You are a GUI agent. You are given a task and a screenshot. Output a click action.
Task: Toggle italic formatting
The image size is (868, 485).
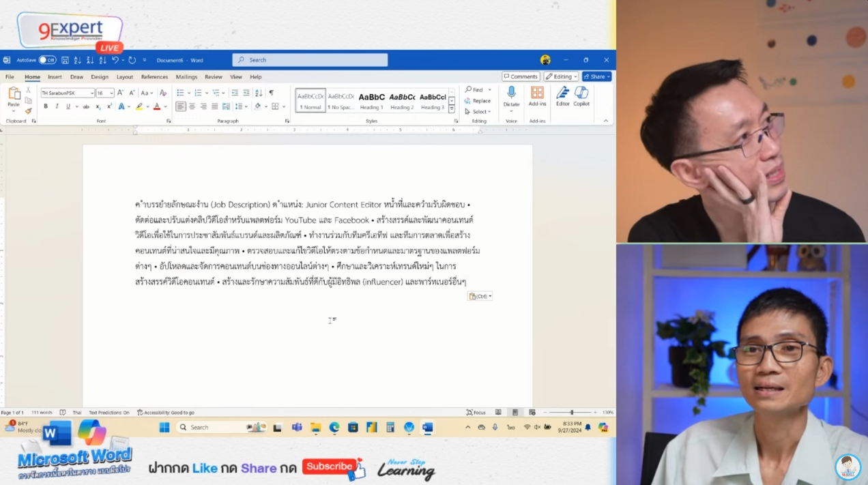click(x=57, y=106)
